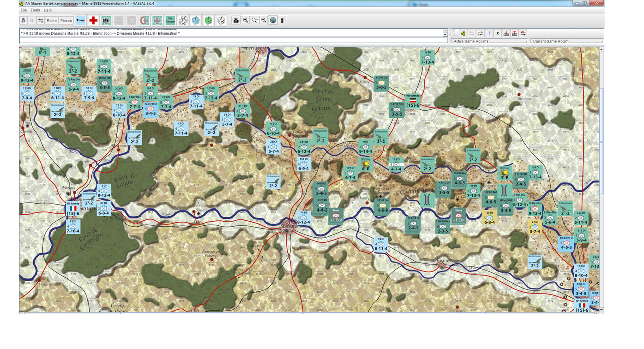Click the red cross toolbar icon
The width and height of the screenshot is (644, 349).
coord(93,20)
